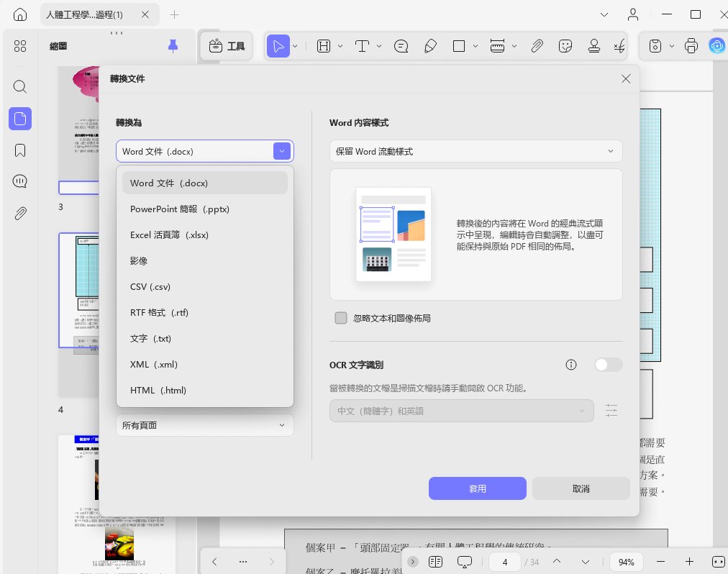Screen dimensions: 728x574
Task: Select the highlight text tool
Action: pos(324,46)
